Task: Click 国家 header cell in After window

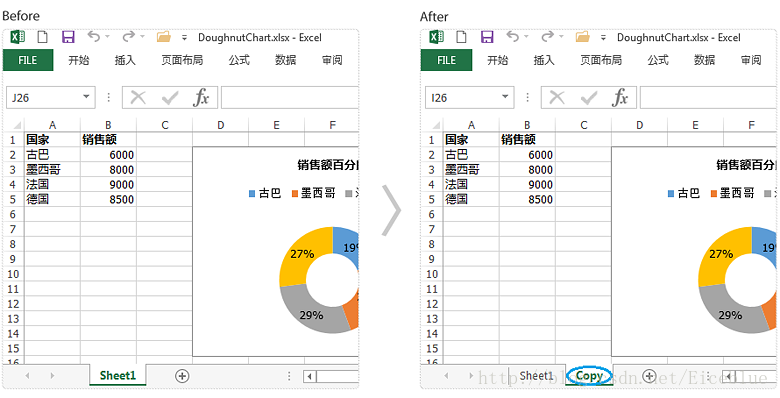Action: (471, 140)
